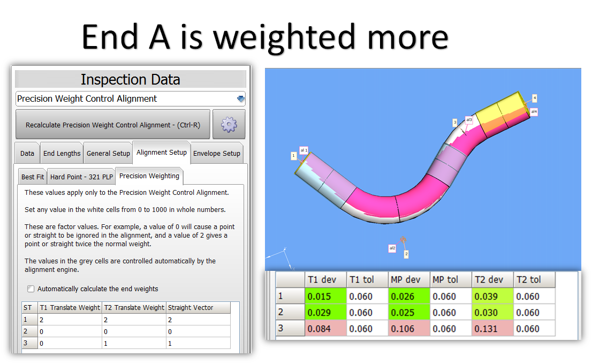Enable Automatically calculate the end weights
This screenshot has height=364, width=592.
31,289
